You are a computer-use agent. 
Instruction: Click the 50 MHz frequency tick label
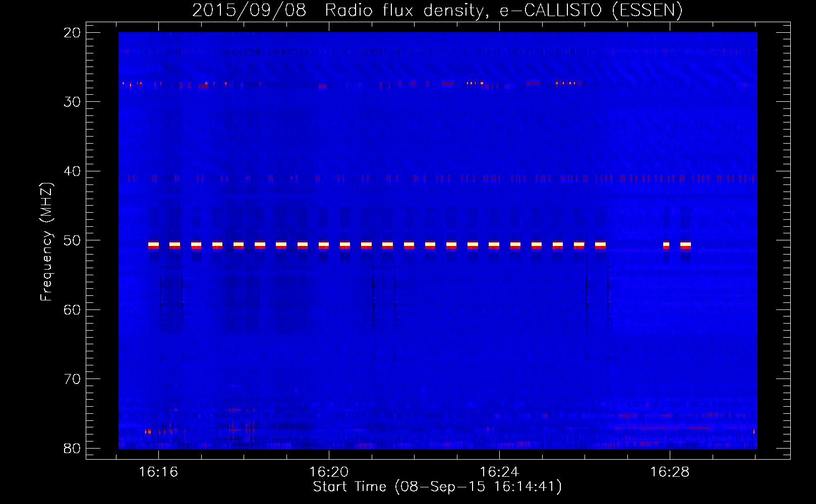(x=72, y=240)
